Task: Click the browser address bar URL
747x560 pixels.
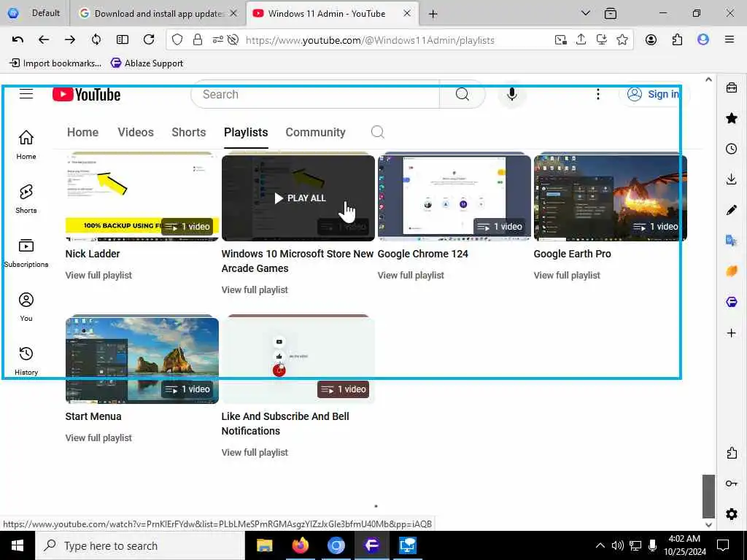Action: coord(370,41)
